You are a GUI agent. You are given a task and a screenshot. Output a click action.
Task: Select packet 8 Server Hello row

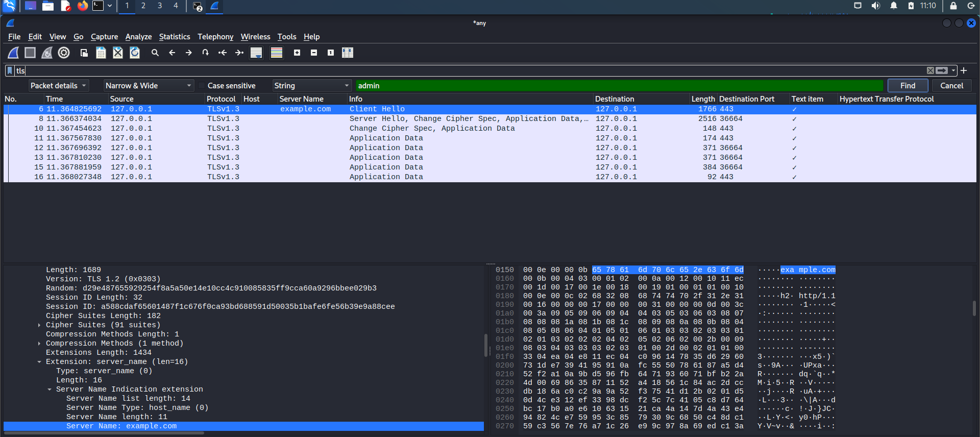[x=490, y=118]
